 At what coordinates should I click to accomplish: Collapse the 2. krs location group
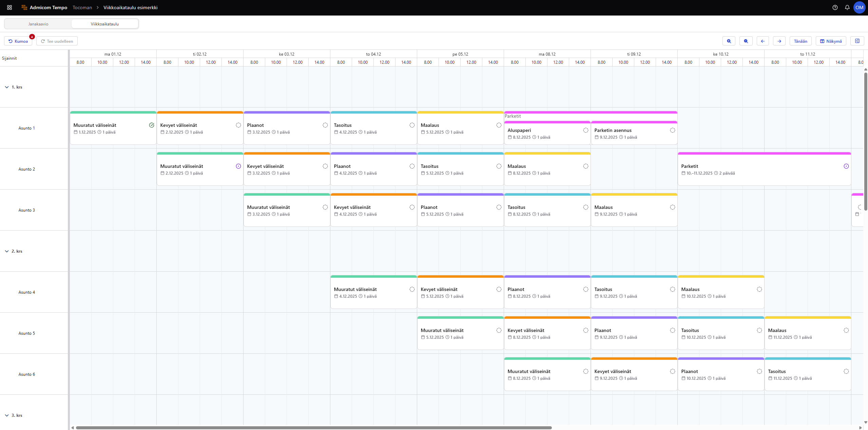(7, 251)
